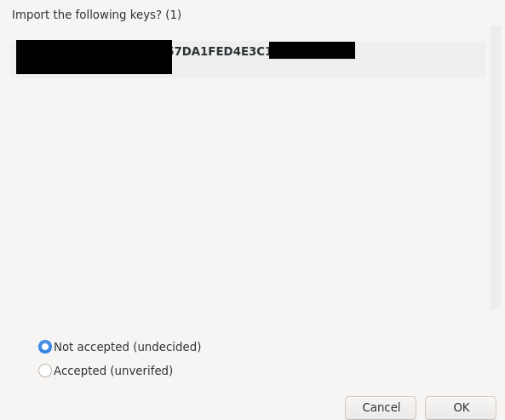The image size is (505, 420).
Task: Click the 'Not accepted (undecided)' label text
Action: tap(127, 347)
